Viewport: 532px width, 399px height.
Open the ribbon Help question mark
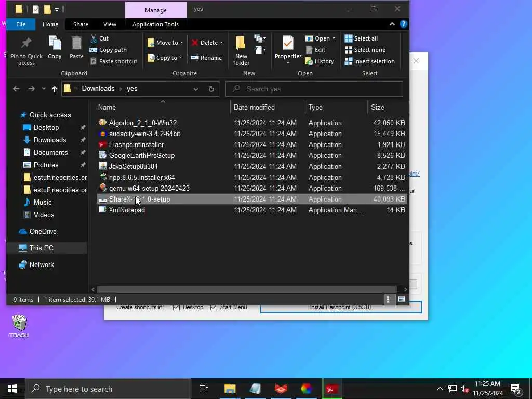403,24
